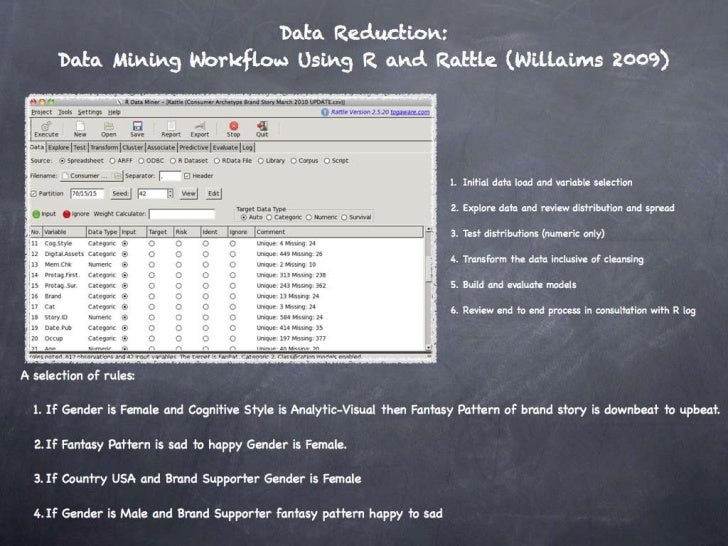728x546 pixels.
Task: Set Brand variable as Target
Action: point(152,296)
